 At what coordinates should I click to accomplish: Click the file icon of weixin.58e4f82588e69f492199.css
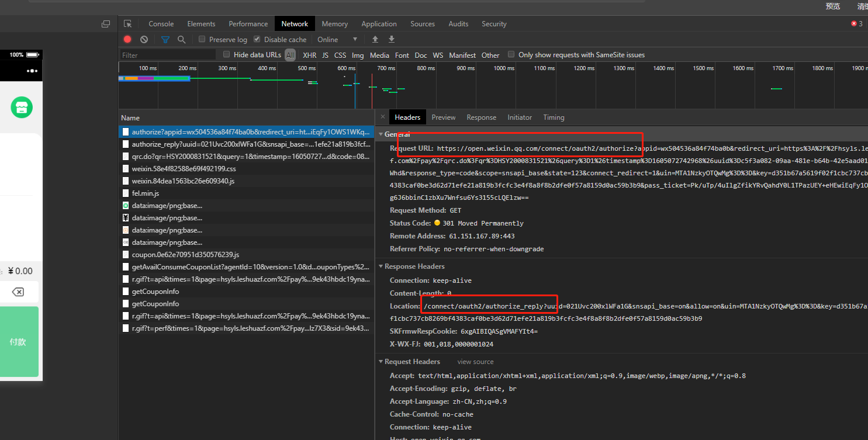point(126,169)
